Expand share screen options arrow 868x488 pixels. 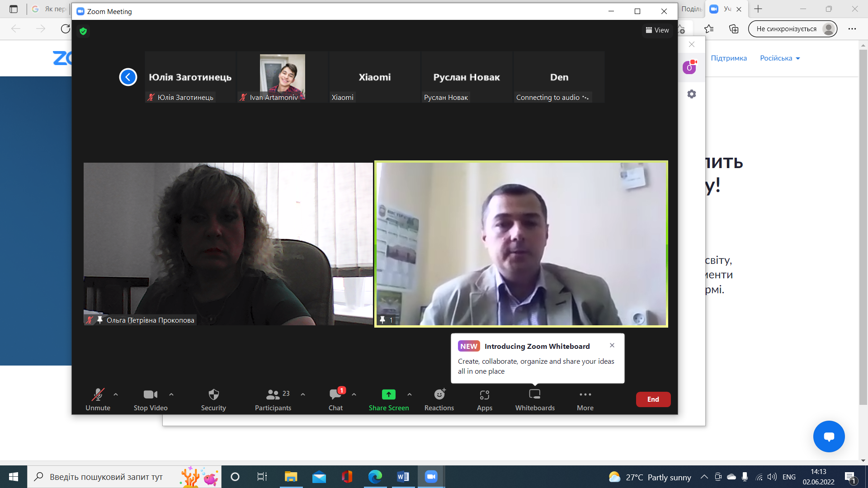[x=410, y=394]
